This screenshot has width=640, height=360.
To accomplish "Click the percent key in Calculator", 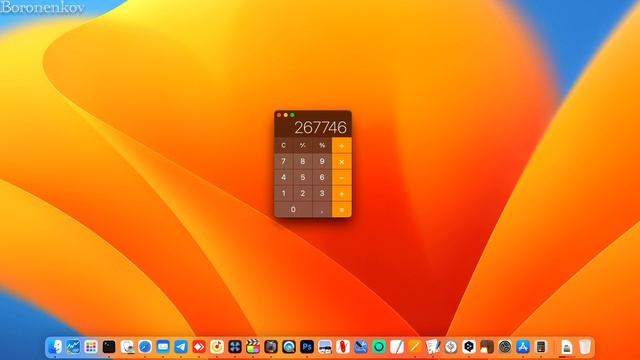I will pyautogui.click(x=322, y=145).
